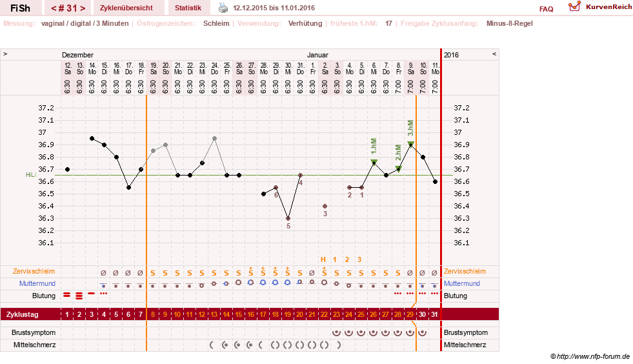Image resolution: width=633 pixels, height=364 pixels.
Task: Click the vaginal / digital / 3 Minuten value
Action: (85, 23)
